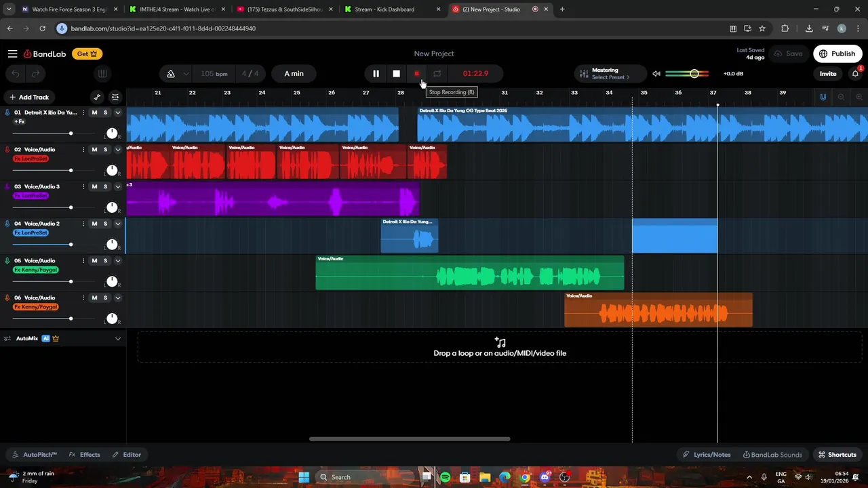This screenshot has width=868, height=488.
Task: Click the Save button
Action: click(x=789, y=54)
